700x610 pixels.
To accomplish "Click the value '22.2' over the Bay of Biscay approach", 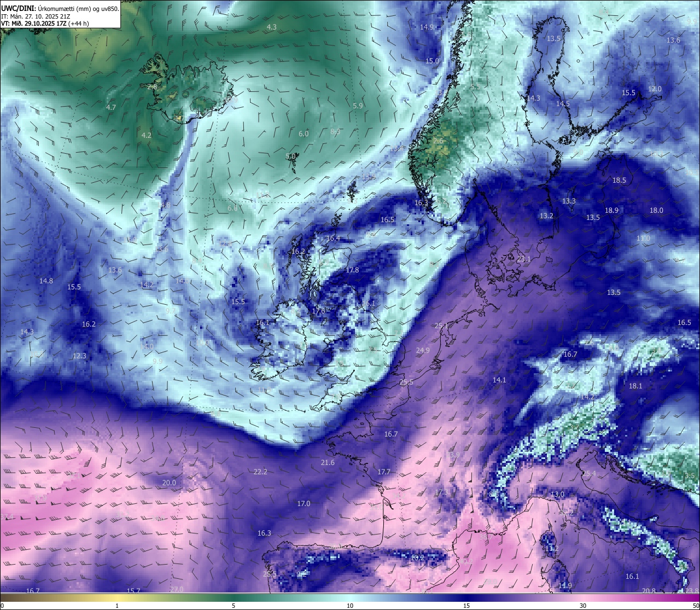I will pos(260,472).
